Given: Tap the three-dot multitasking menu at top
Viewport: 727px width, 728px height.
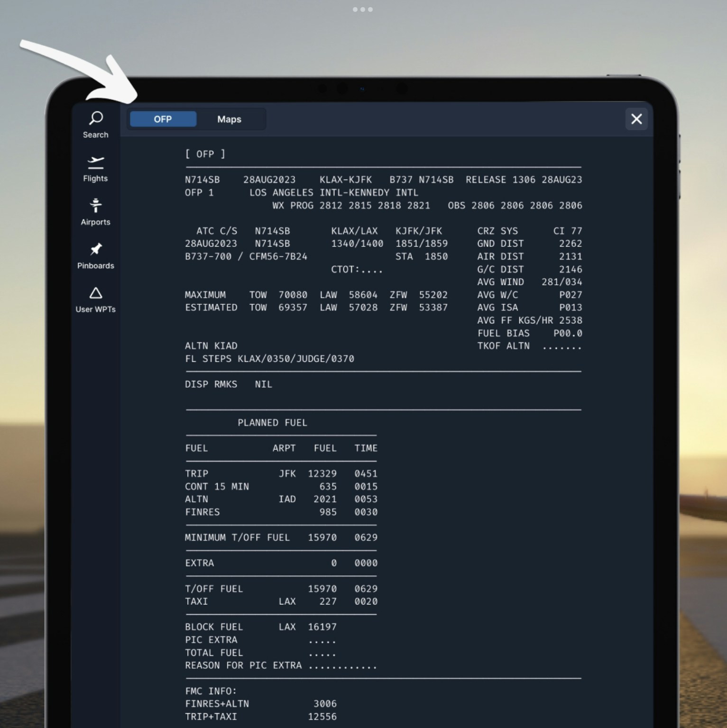Looking at the screenshot, I should [x=363, y=9].
